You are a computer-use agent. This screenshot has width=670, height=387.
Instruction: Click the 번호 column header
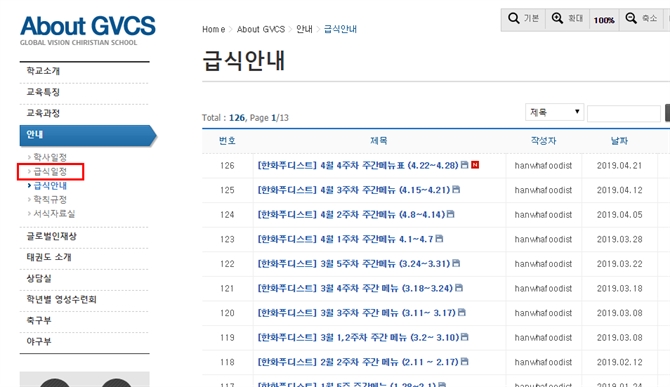click(227, 141)
